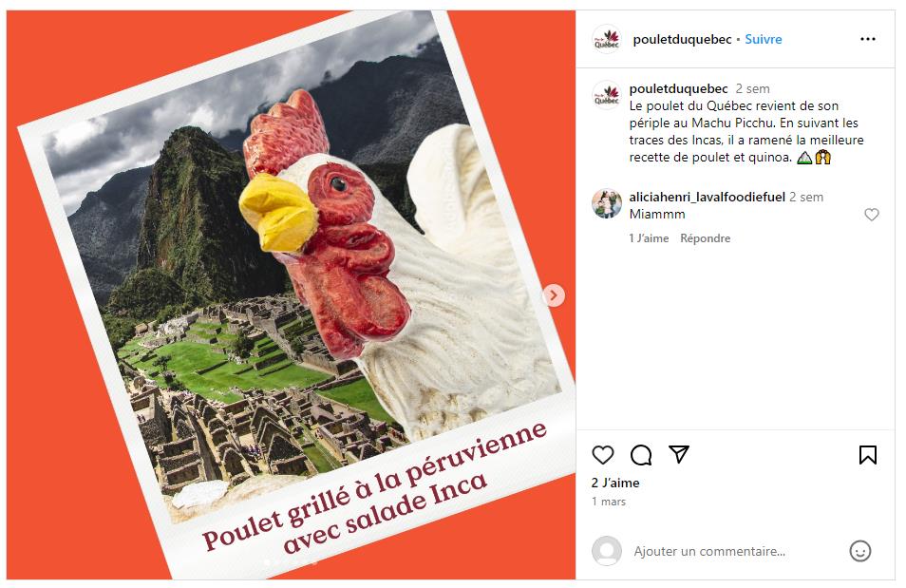906x588 pixels.
Task: Click Suivre to follow the account
Action: [764, 39]
